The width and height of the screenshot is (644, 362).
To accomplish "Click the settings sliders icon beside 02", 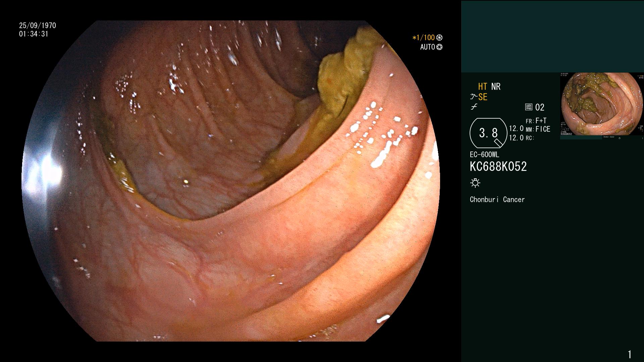I will click(529, 107).
